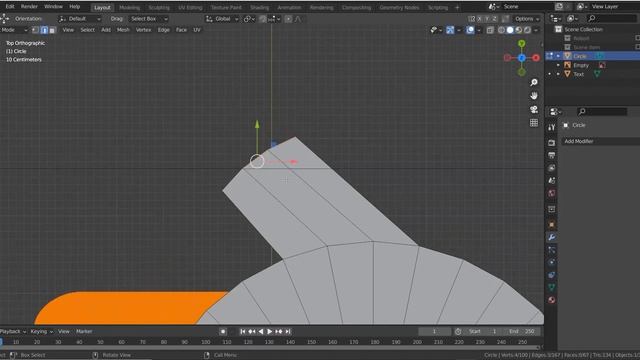Toggle auto keying record button
Screen dimensions: 640x360
223,331
